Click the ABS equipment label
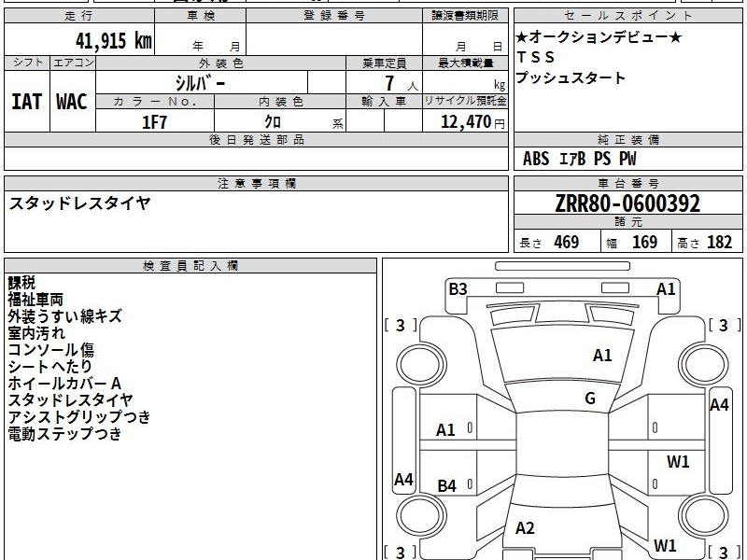This screenshot has width=747, height=560. click(536, 159)
